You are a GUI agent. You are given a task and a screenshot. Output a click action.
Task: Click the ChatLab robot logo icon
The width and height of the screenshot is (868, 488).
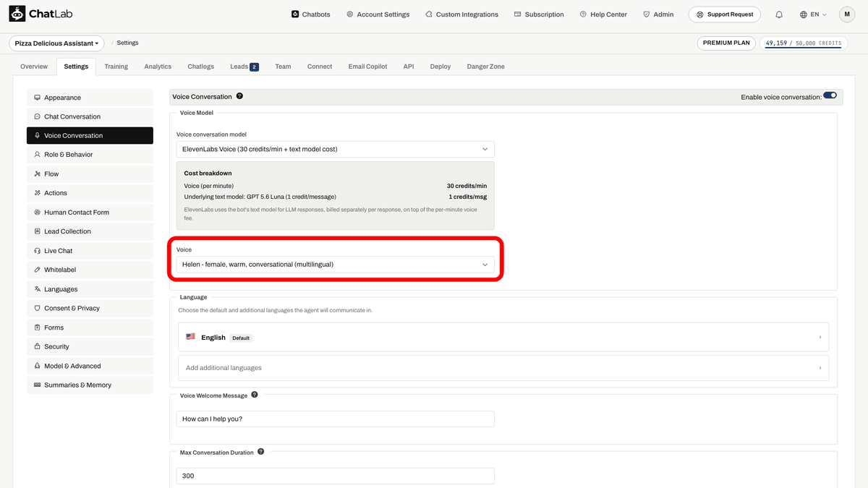pyautogui.click(x=17, y=14)
